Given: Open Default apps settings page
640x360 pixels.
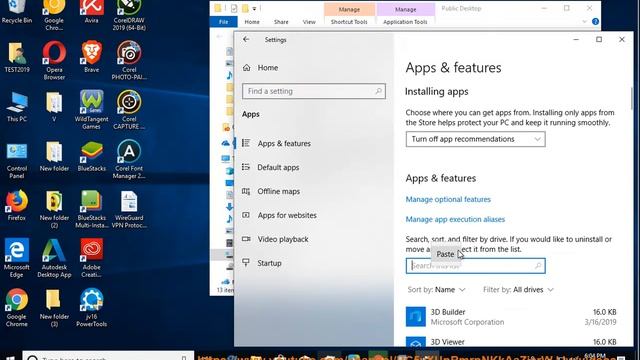Looking at the screenshot, I should 278,167.
